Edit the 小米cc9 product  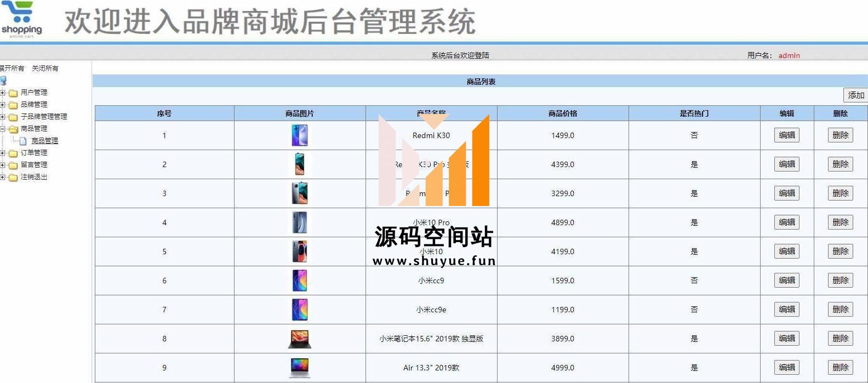click(787, 281)
